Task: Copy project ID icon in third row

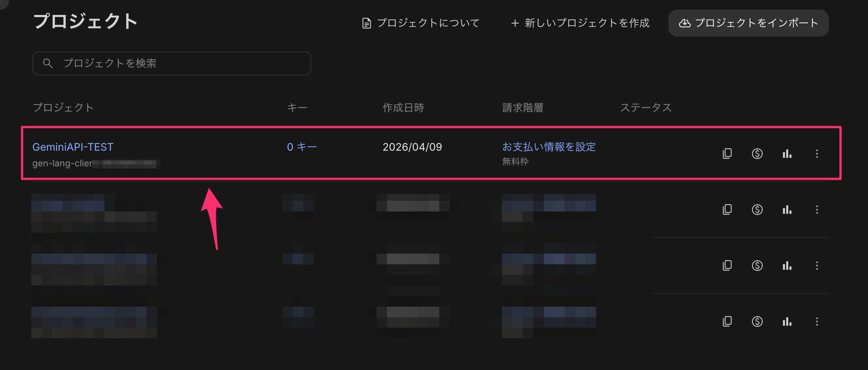Action: coord(727,266)
